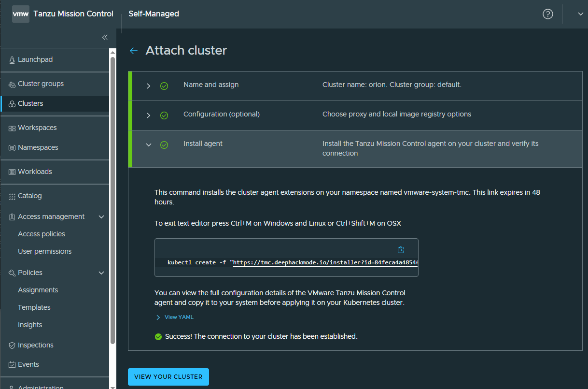Click the green check on Install agent
The width and height of the screenshot is (588, 389).
point(164,145)
